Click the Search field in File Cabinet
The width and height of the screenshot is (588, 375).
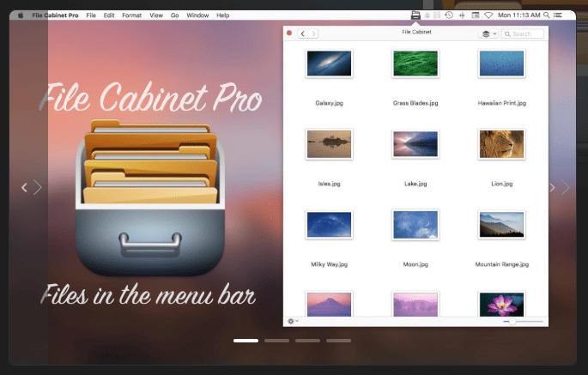coord(523,33)
